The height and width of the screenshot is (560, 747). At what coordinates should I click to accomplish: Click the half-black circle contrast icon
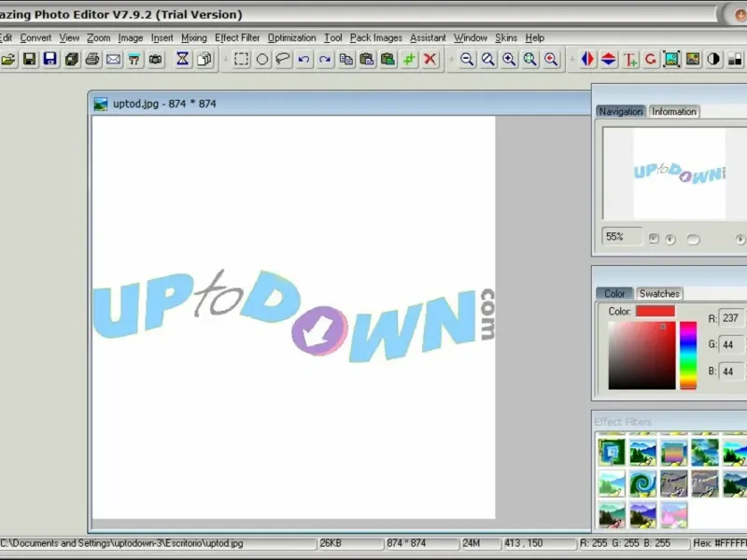coord(713,60)
